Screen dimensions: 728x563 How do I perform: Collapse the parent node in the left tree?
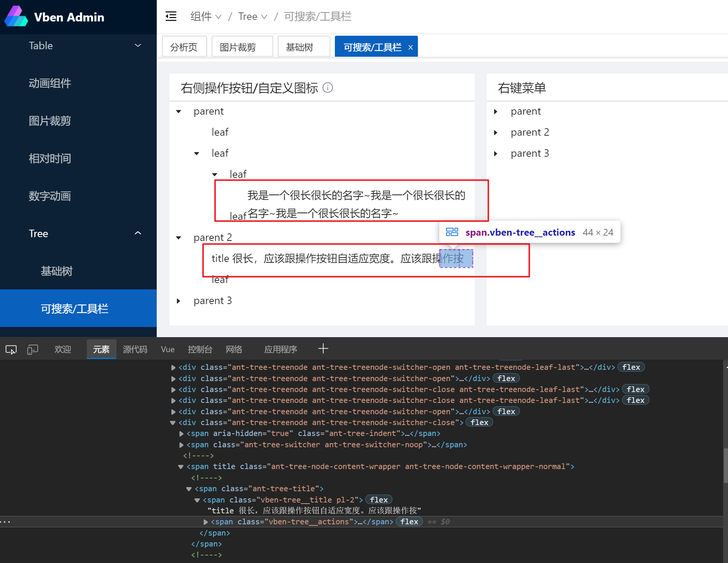[x=179, y=112]
